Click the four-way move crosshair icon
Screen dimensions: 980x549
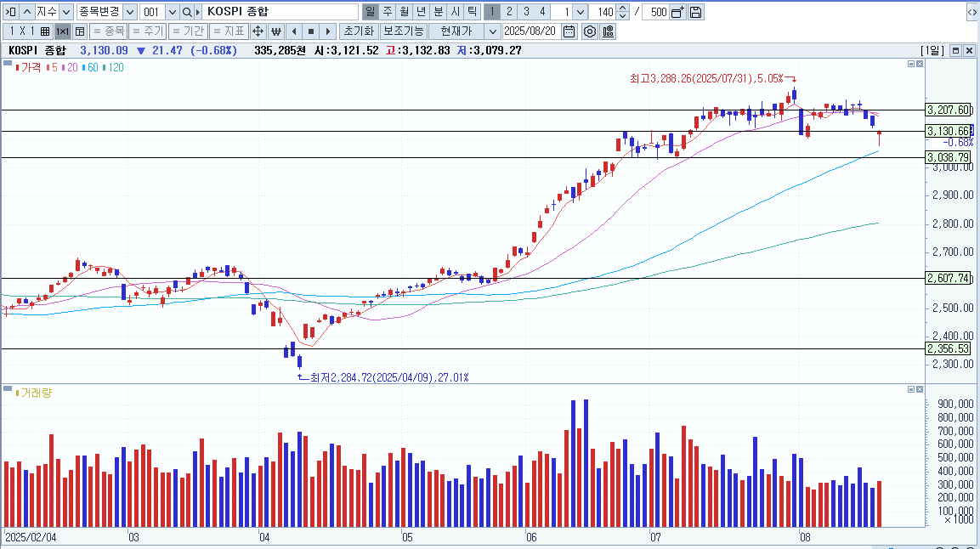[x=258, y=31]
